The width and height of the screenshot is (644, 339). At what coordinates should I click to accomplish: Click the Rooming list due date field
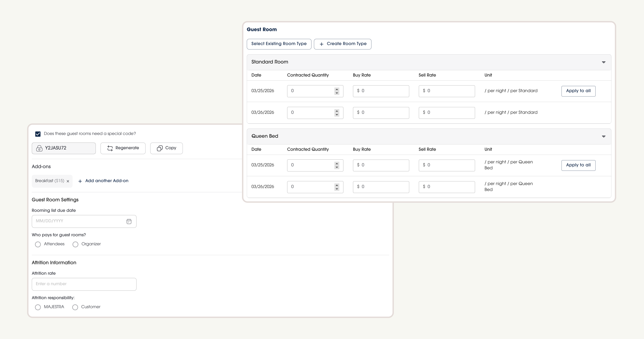tap(84, 222)
